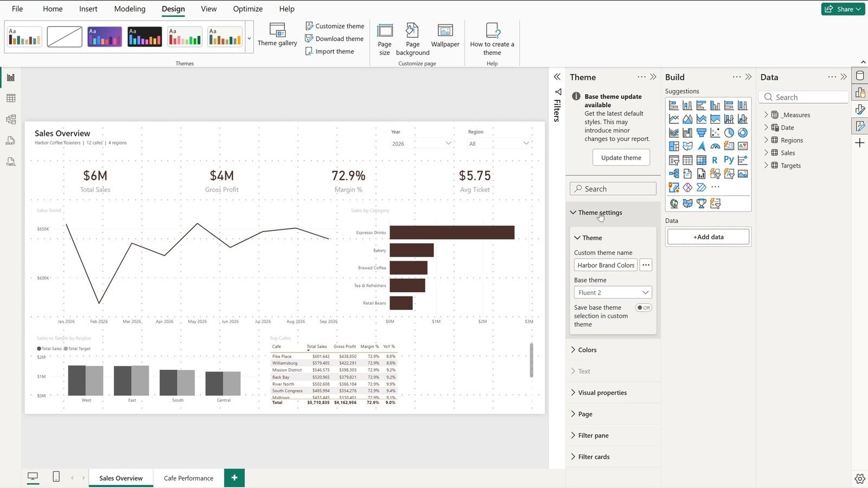868x488 pixels.
Task: Select the scatter chart visual
Action: click(715, 132)
